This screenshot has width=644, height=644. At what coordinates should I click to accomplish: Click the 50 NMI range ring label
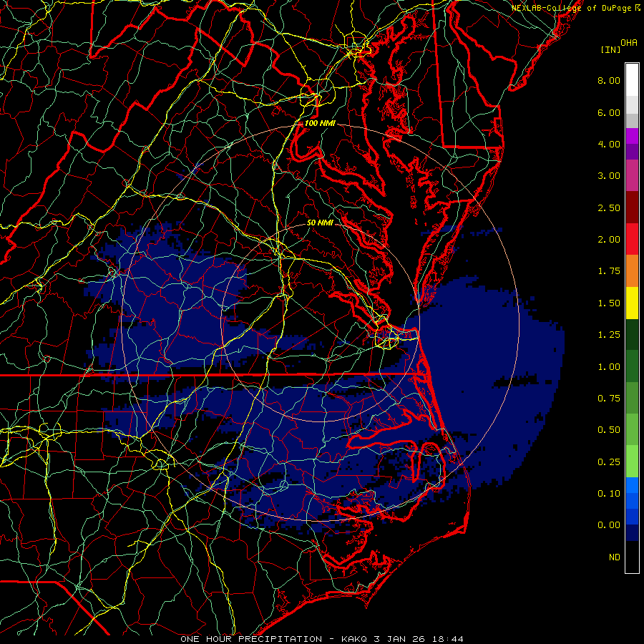(x=320, y=223)
